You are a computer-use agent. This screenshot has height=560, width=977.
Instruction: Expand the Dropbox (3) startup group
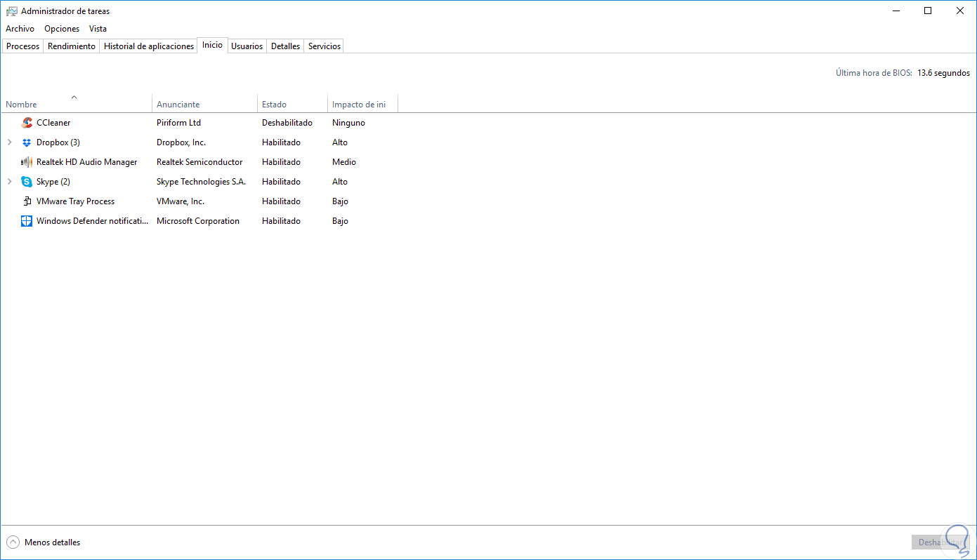(10, 142)
